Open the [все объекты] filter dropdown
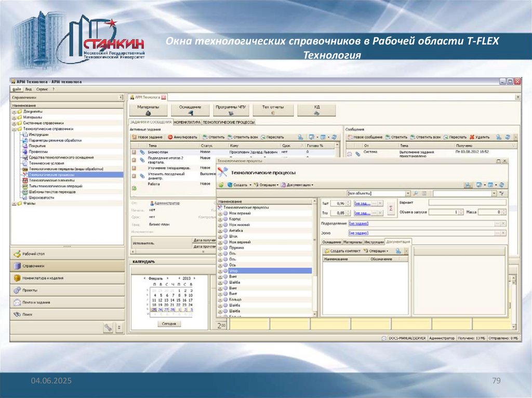 [408, 194]
